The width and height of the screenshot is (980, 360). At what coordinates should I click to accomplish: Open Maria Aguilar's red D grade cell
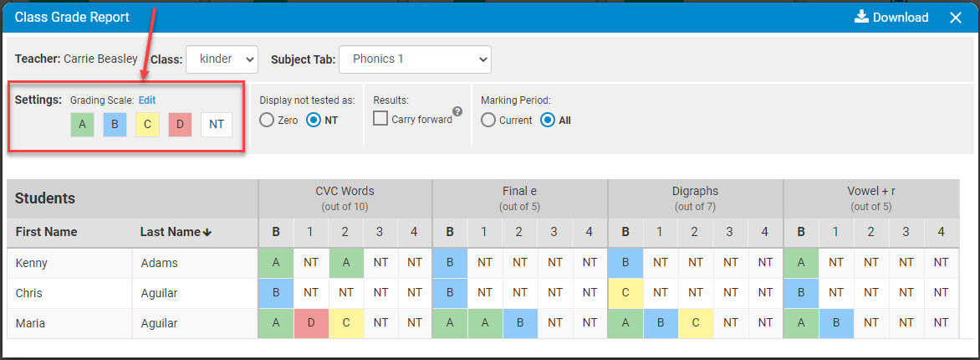tap(310, 324)
